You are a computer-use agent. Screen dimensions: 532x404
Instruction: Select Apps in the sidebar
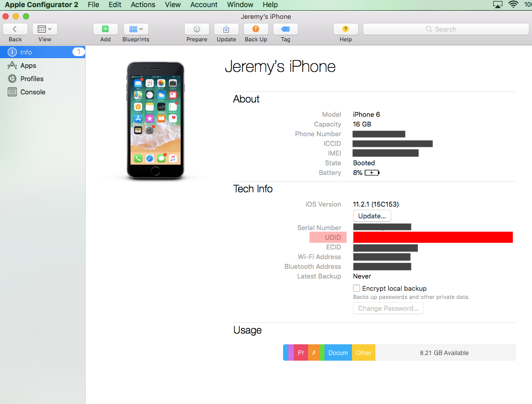point(28,65)
